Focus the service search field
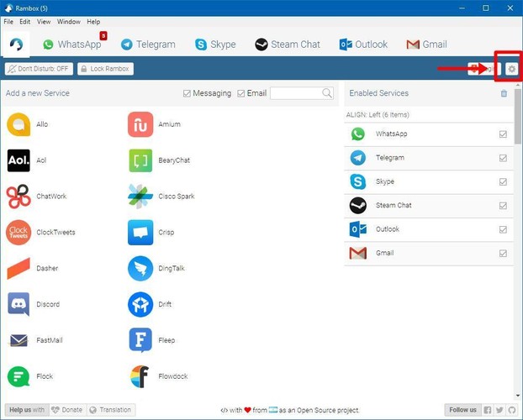The width and height of the screenshot is (523, 420). tap(302, 93)
